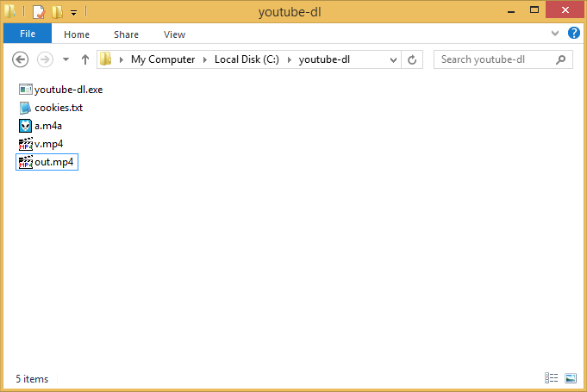Go up one folder level arrow
Screen dimensions: 587x392
click(85, 59)
